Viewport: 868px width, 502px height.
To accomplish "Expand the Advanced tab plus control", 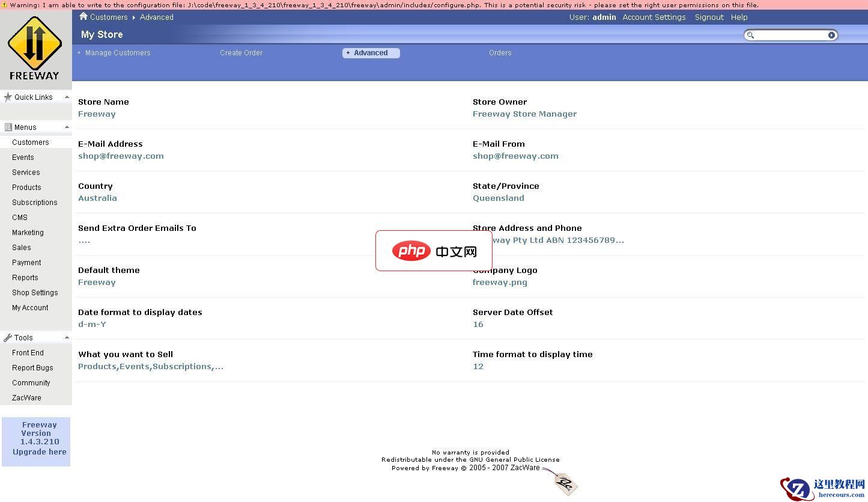I will coord(348,53).
